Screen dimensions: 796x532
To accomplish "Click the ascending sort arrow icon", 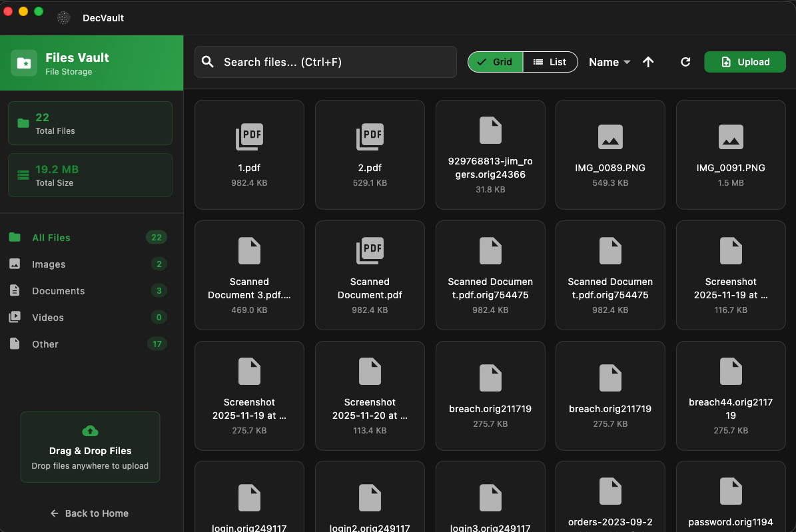I will coord(648,61).
